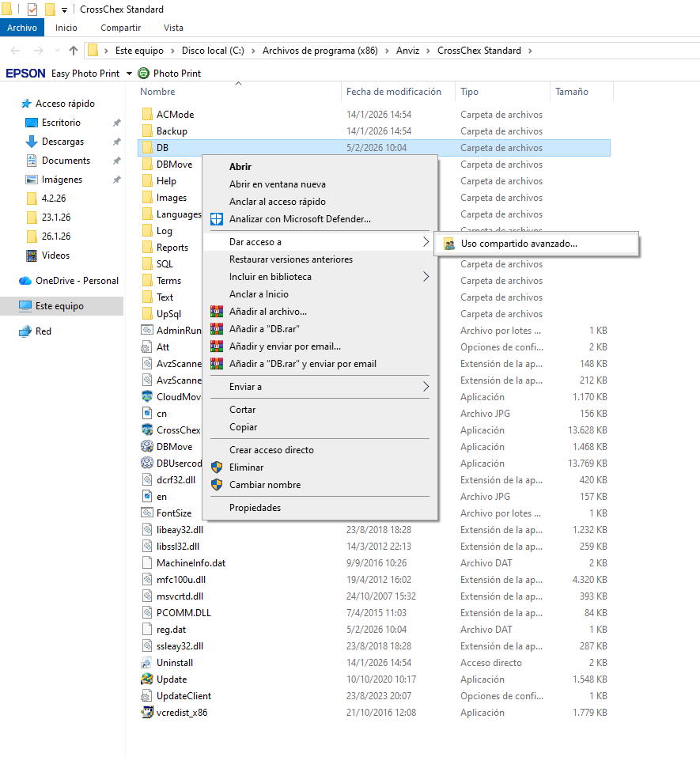Click the Escritorio desktop icon
700x757 pixels.
click(x=32, y=123)
